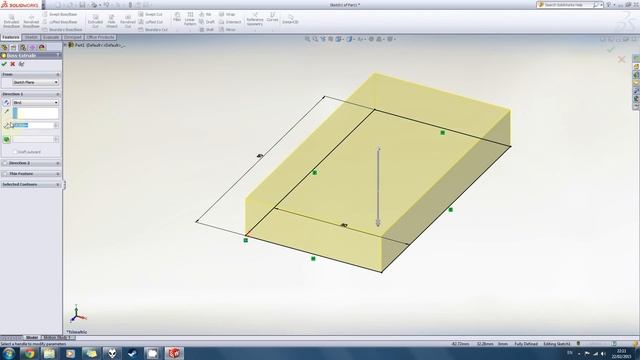
Task: Toggle the detailed preview icon
Action: (22, 64)
